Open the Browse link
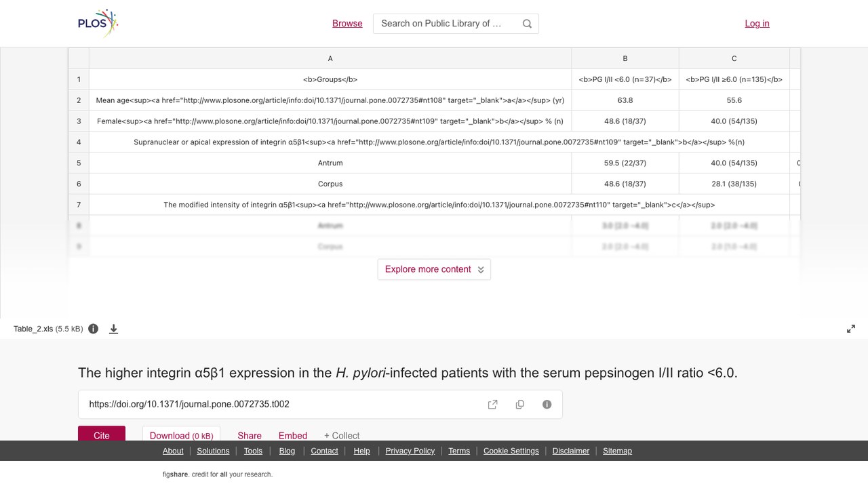The width and height of the screenshot is (868, 488). point(347,23)
